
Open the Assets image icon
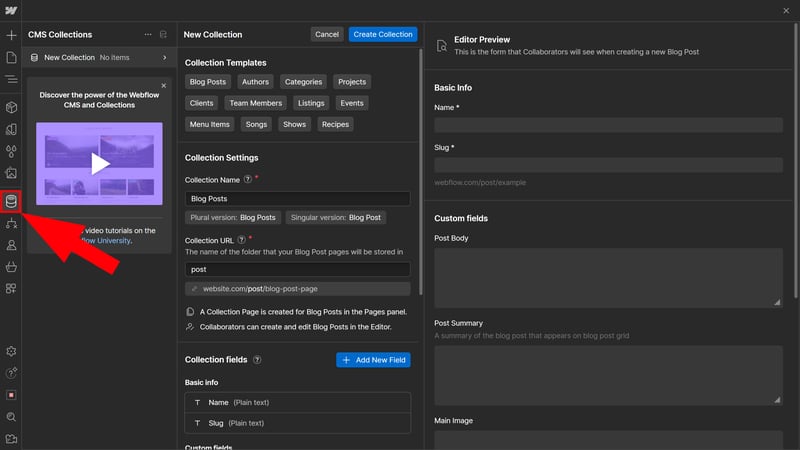[11, 173]
